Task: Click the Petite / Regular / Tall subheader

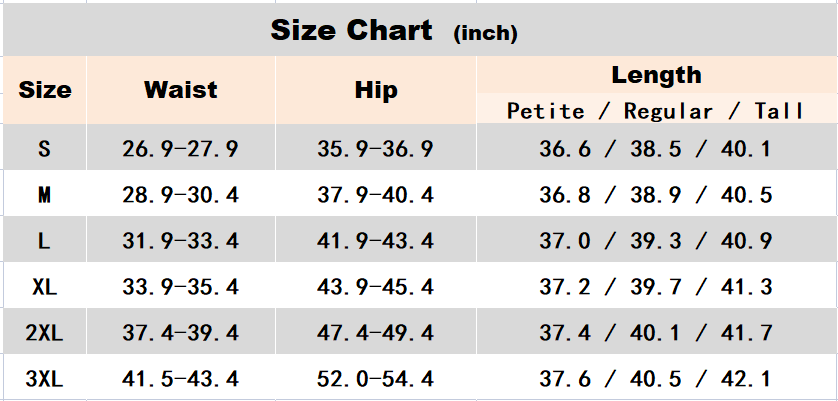Action: pyautogui.click(x=657, y=111)
